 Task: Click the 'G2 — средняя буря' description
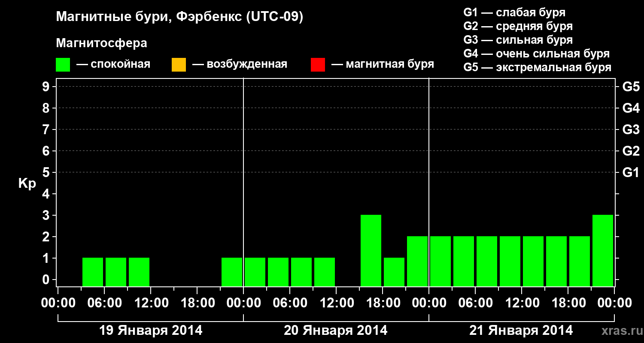pos(518,26)
